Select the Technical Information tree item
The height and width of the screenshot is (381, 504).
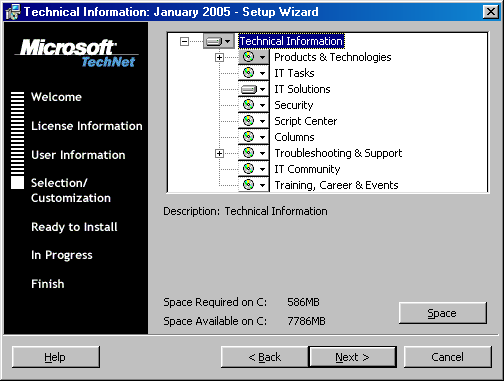click(x=291, y=41)
